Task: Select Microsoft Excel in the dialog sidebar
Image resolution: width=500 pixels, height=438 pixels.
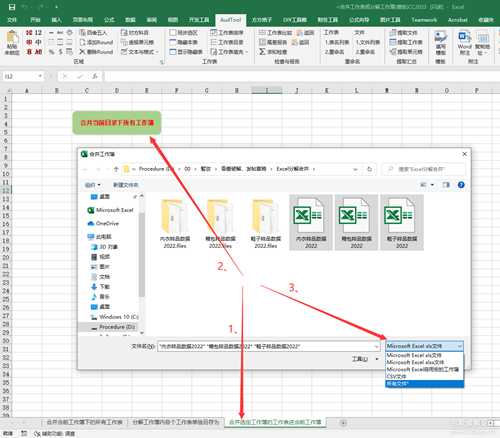Action: coord(110,210)
